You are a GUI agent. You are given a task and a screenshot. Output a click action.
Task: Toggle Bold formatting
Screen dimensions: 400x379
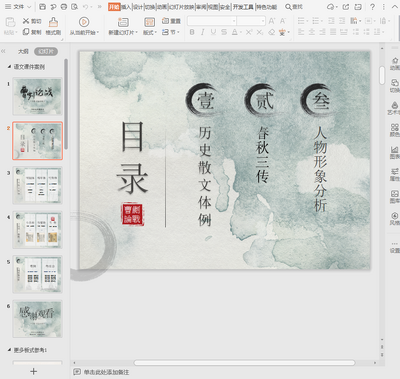tap(192, 32)
